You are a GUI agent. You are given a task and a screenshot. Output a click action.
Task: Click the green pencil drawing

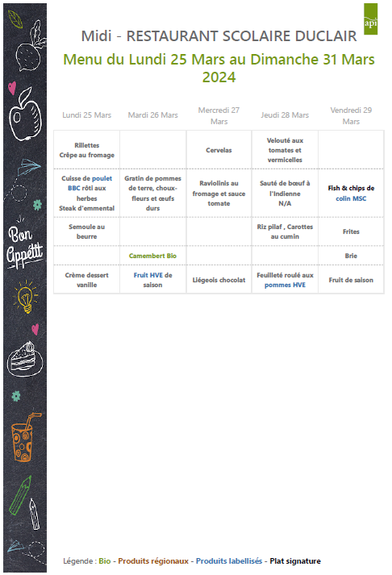(20, 495)
